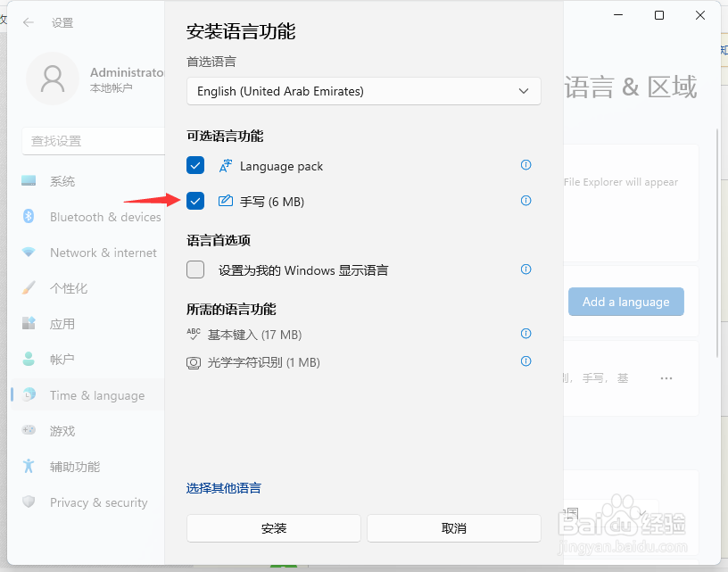Click the 光学字符识别 icon
Screen dimensions: 728x572
(194, 362)
